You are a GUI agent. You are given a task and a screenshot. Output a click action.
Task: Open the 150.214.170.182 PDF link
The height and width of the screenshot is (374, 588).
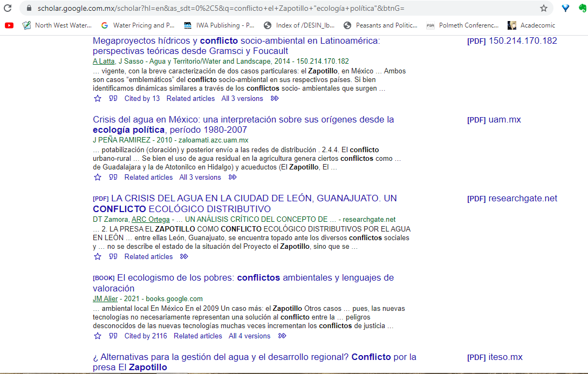[x=512, y=41]
